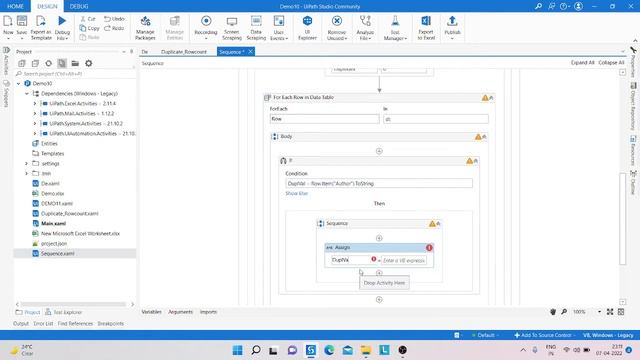Open User Events menu icon
The image size is (640, 360).
(279, 21)
